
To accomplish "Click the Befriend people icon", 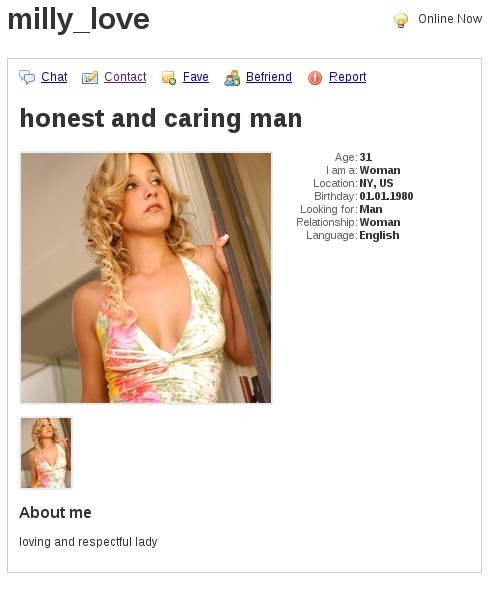I will click(232, 78).
